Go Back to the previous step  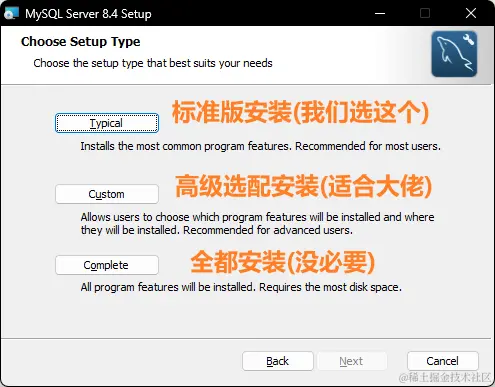click(278, 361)
